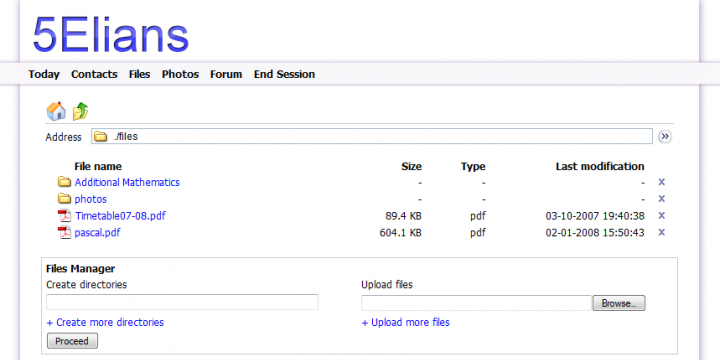Click the 03-10-2007 19:40:38 date
Screen dimensions: 720x360
[x=595, y=216]
